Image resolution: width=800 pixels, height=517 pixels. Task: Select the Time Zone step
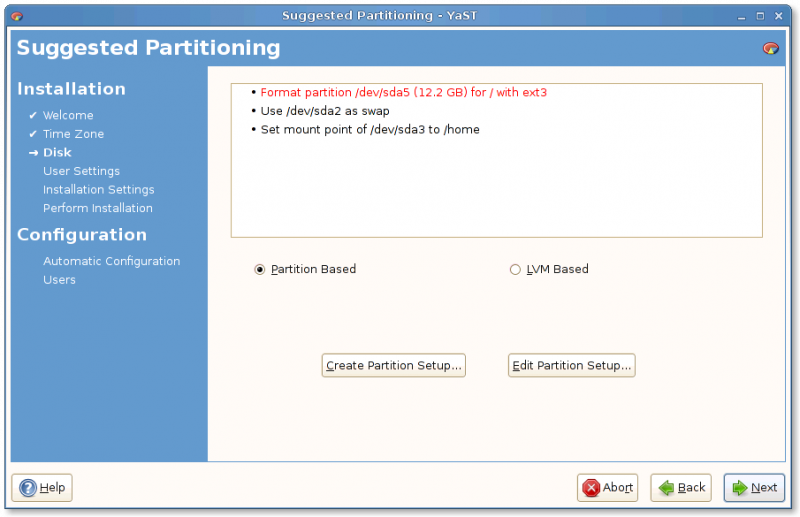coord(73,134)
